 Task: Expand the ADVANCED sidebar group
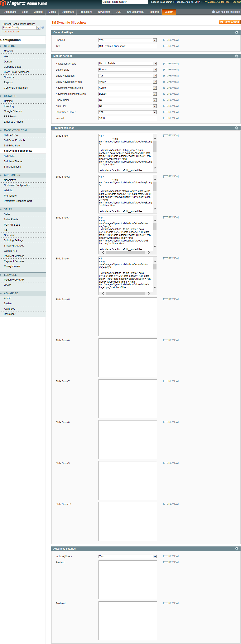(x=23, y=293)
